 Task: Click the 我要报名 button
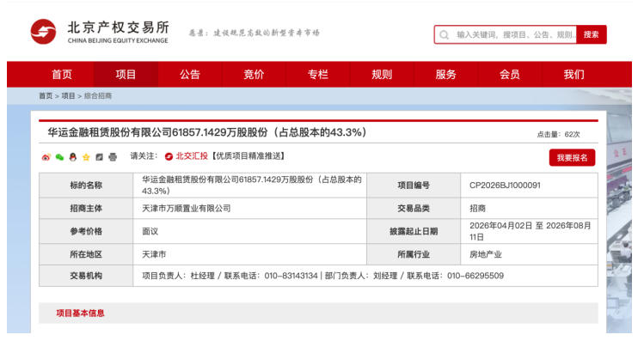[x=572, y=158]
